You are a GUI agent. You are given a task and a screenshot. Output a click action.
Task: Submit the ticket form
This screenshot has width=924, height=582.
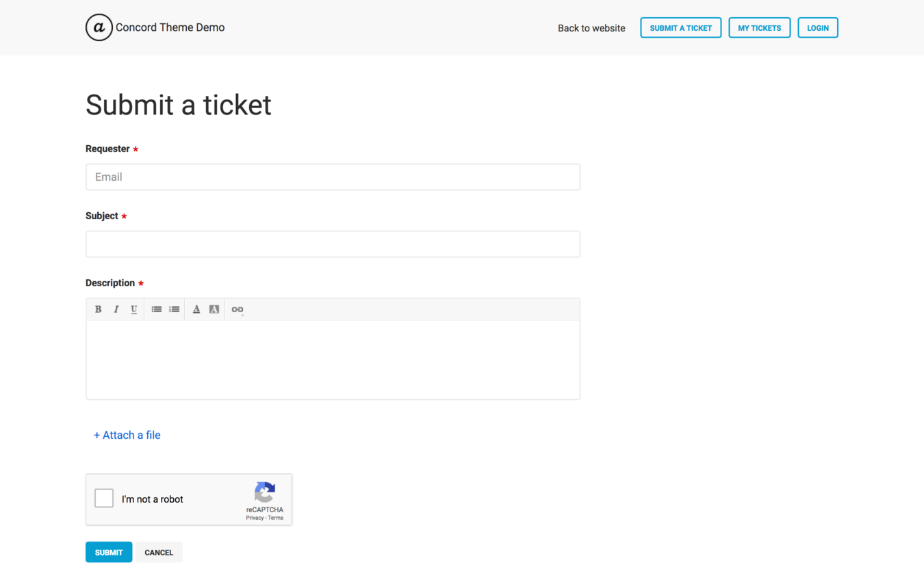(109, 552)
